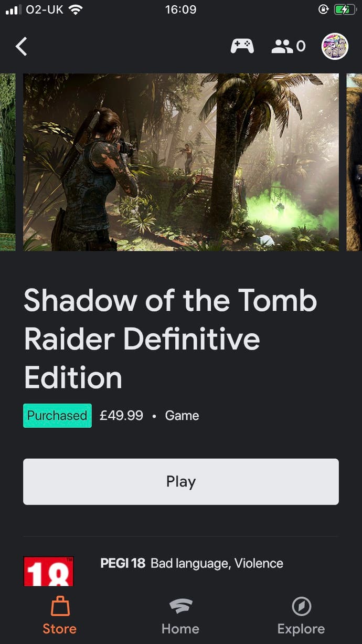This screenshot has height=644, width=362.
Task: Select the partially visible previous screenshot
Action: (x=7, y=162)
